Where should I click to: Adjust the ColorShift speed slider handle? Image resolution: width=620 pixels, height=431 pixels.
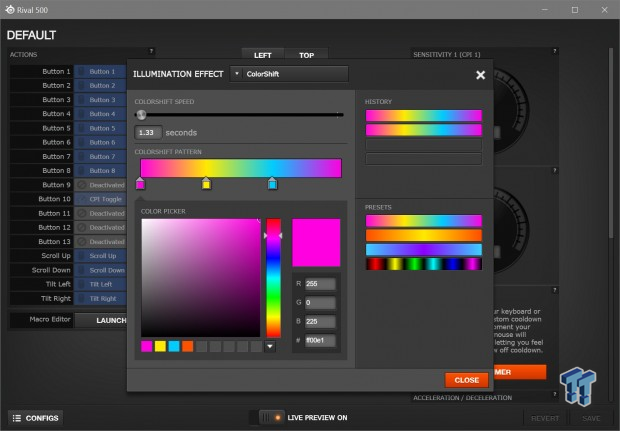[x=141, y=115]
